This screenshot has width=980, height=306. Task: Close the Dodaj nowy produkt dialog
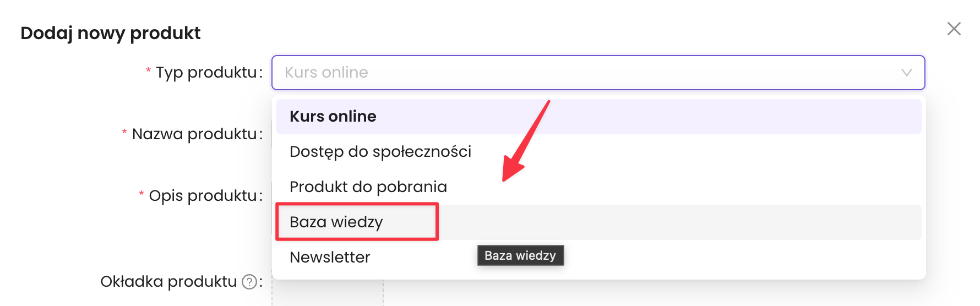pos(954,29)
